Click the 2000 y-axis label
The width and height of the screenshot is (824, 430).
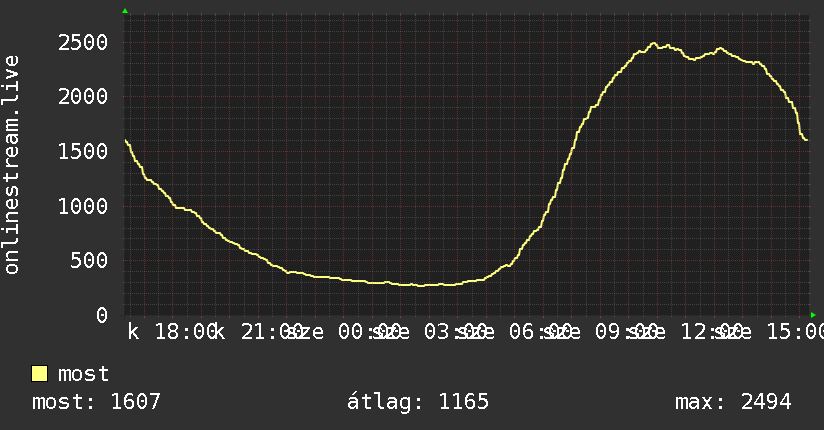[83, 97]
